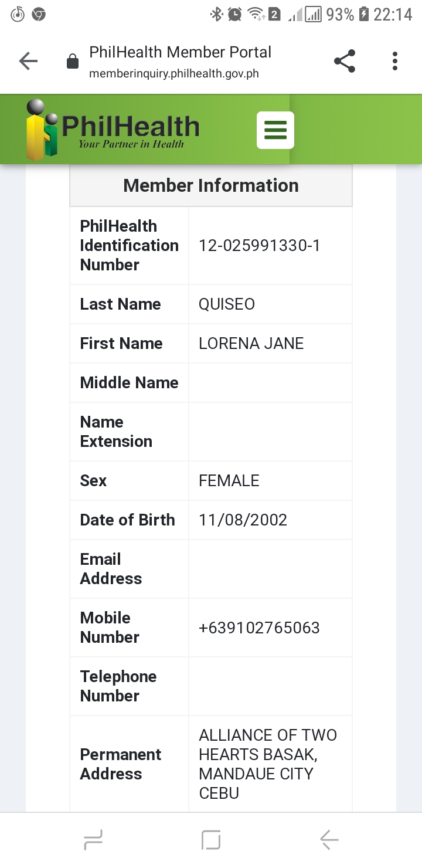Select the Member Information header
The width and height of the screenshot is (422, 868).
click(x=211, y=185)
